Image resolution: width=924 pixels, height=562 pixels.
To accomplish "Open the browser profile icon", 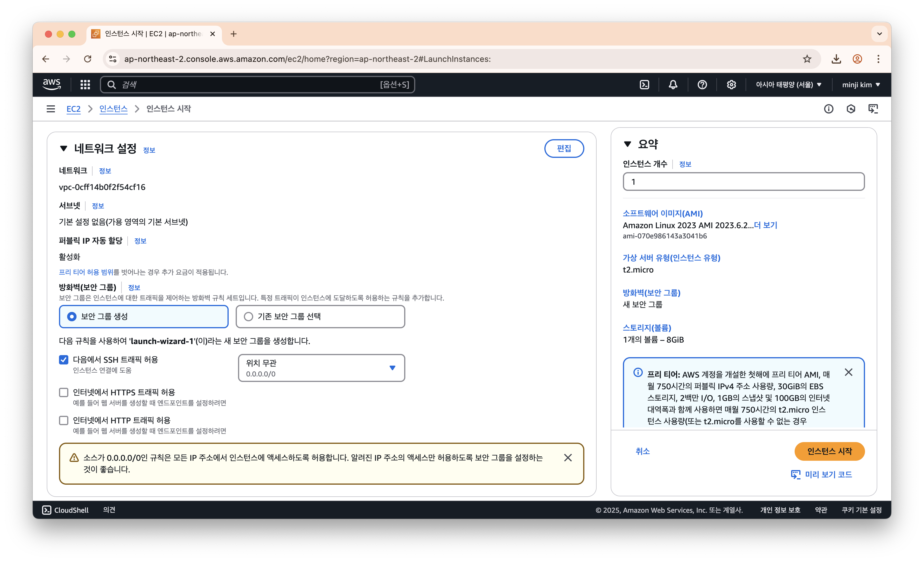I will (857, 59).
